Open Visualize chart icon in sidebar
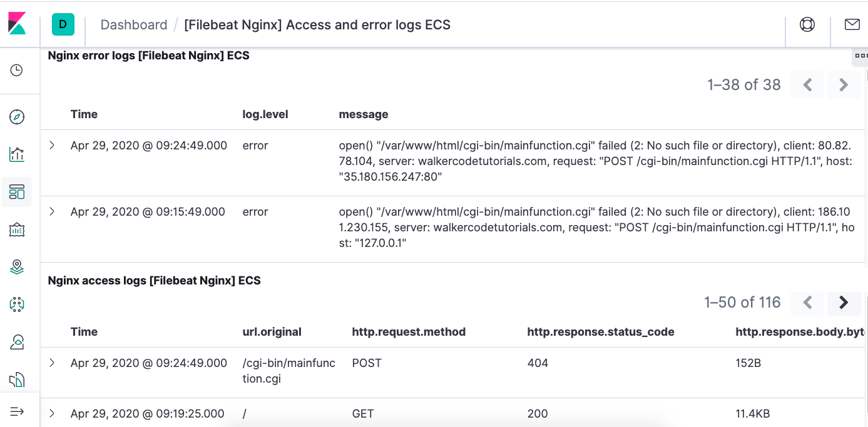The image size is (868, 427). 17,154
